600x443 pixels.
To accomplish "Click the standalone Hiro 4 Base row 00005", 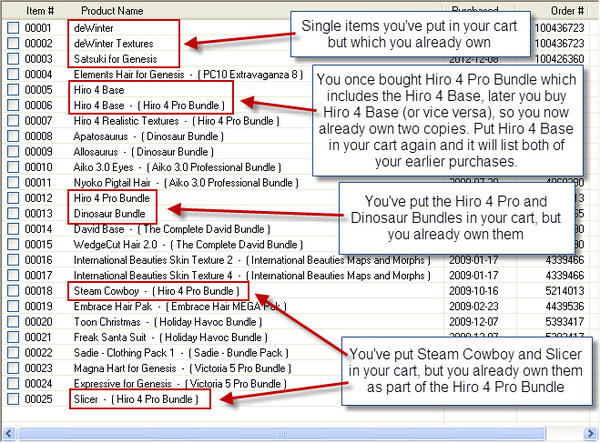I will click(99, 90).
